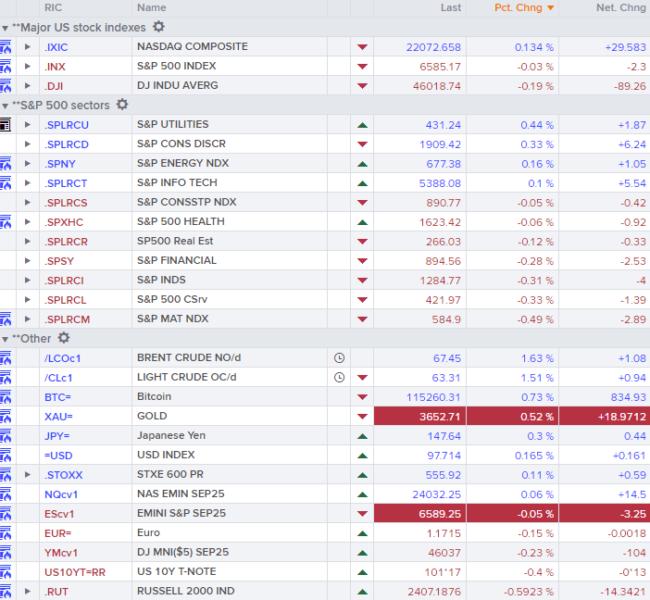
Task: Click chart icon in the EUR= row
Action: pos(5,533)
